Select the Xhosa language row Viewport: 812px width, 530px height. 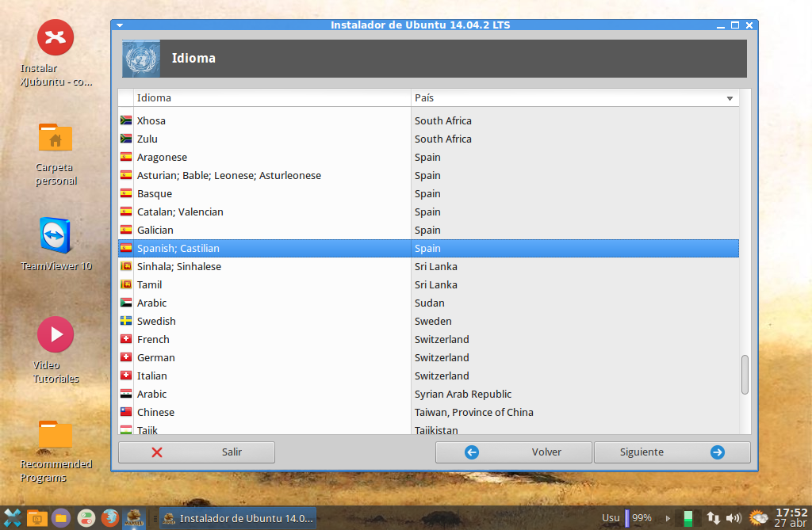point(428,120)
